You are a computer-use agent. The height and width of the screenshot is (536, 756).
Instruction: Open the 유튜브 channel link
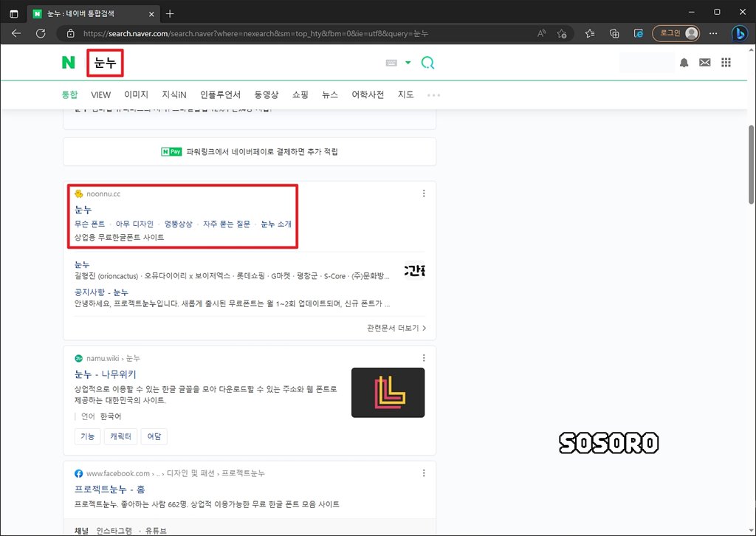[x=156, y=531]
